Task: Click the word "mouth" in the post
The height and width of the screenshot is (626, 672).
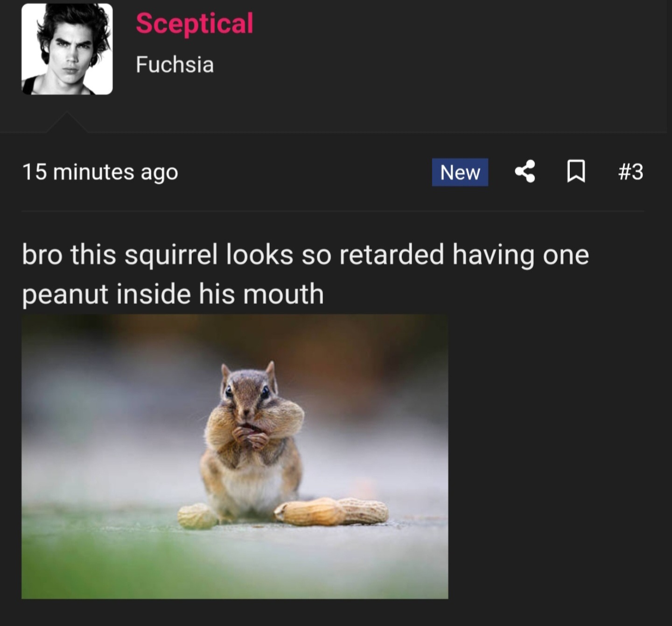Action: pos(283,294)
